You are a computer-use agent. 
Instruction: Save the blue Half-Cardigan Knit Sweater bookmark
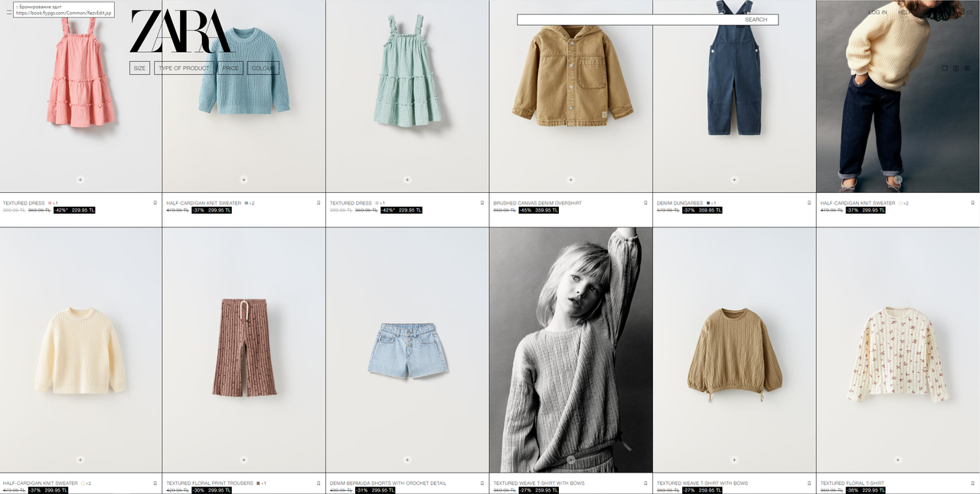(x=318, y=203)
